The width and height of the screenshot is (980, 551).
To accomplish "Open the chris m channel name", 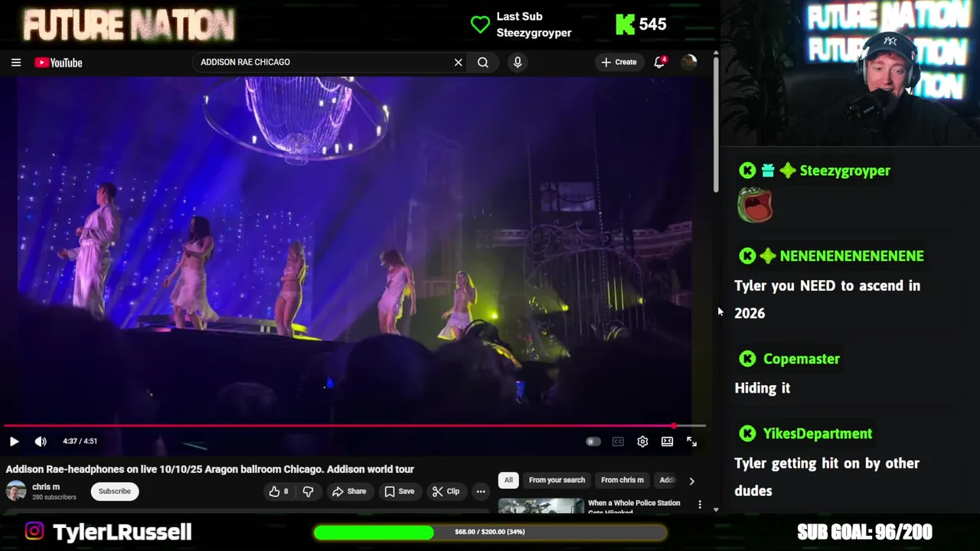I will click(46, 487).
